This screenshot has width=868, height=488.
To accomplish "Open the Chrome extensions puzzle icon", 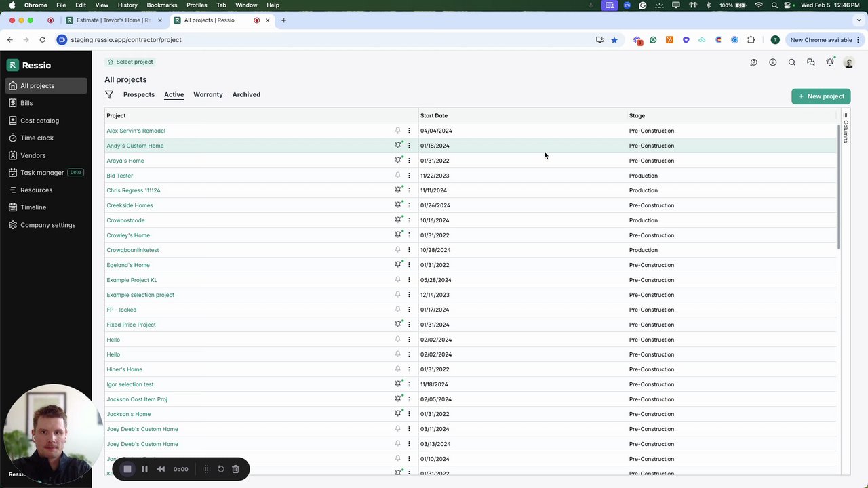I will (x=751, y=40).
